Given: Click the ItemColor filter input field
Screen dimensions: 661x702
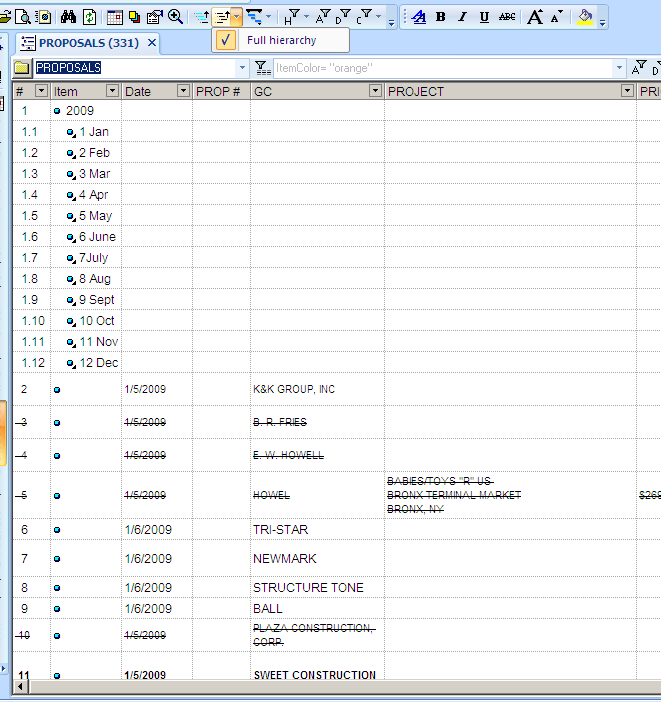Looking at the screenshot, I should [443, 68].
